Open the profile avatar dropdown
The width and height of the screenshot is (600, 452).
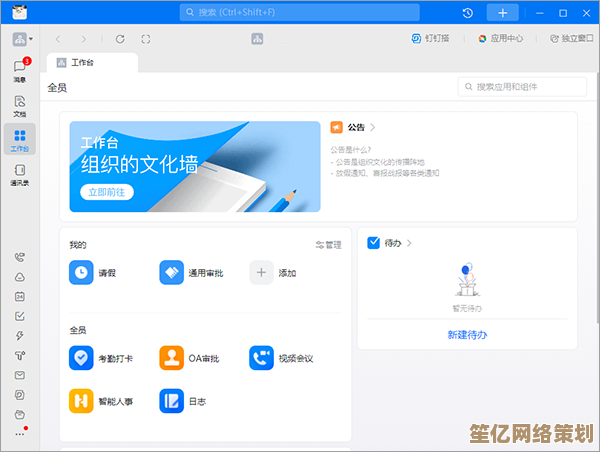pyautogui.click(x=22, y=39)
